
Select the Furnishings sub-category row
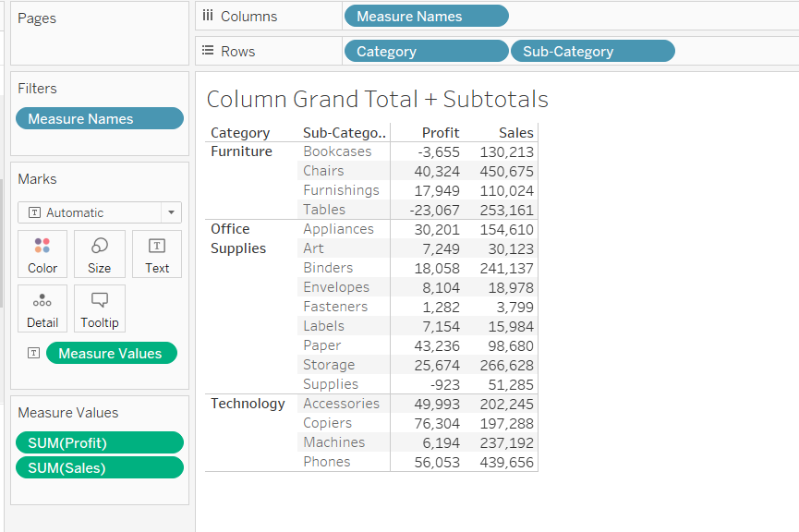click(341, 190)
